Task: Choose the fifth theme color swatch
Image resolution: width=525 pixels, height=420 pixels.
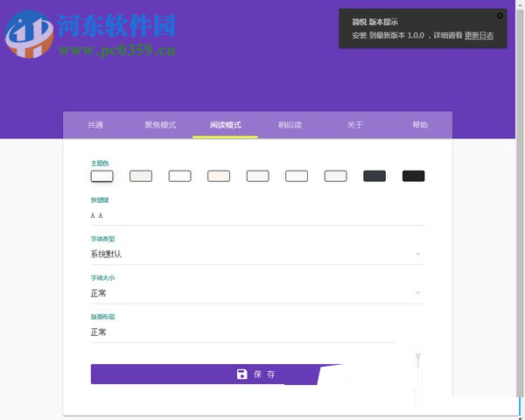Action: (x=257, y=176)
